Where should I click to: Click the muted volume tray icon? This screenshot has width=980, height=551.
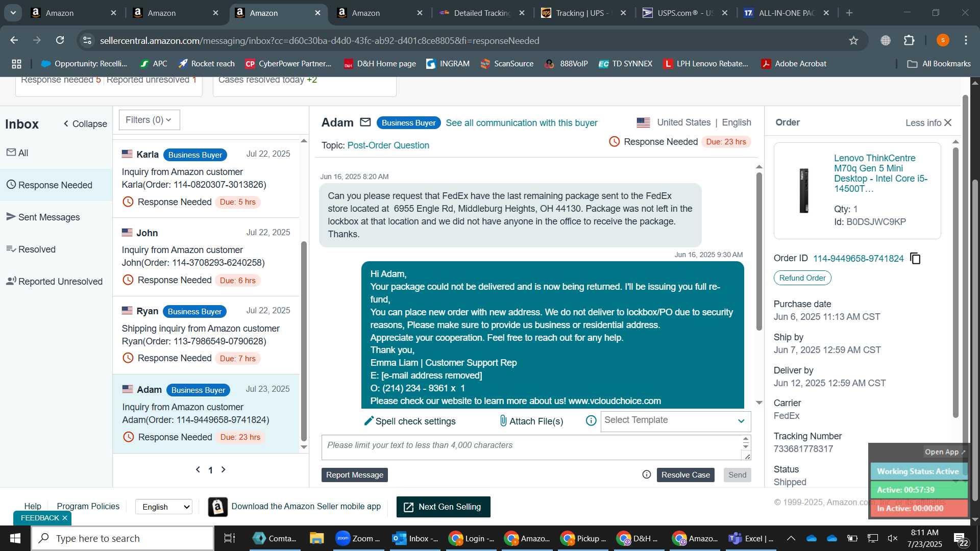[x=893, y=539]
